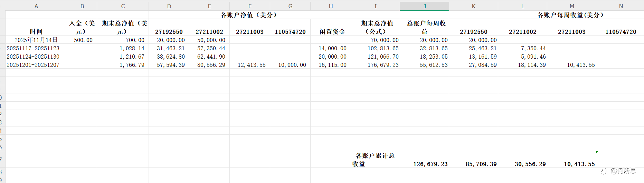Image resolution: width=644 pixels, height=183 pixels.
Task: Click the deposit value 500.00
Action: pyautogui.click(x=82, y=40)
